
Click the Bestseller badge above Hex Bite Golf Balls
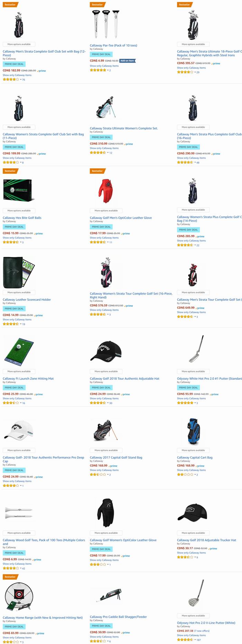point(10,171)
